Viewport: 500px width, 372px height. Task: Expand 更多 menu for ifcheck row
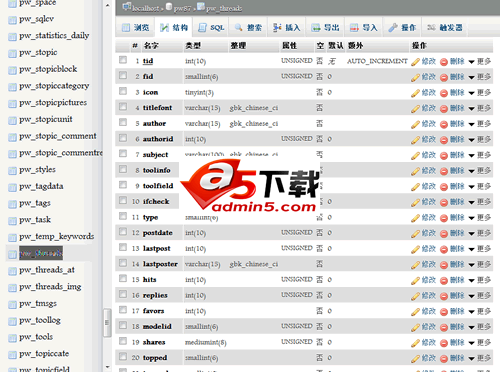480,202
